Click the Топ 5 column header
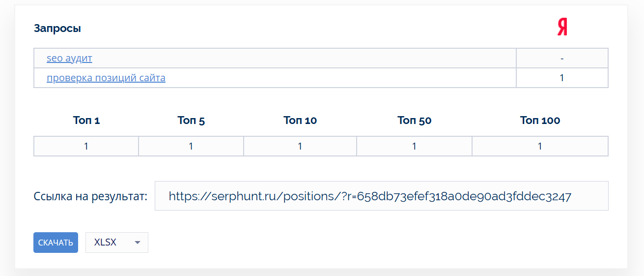 tap(191, 121)
